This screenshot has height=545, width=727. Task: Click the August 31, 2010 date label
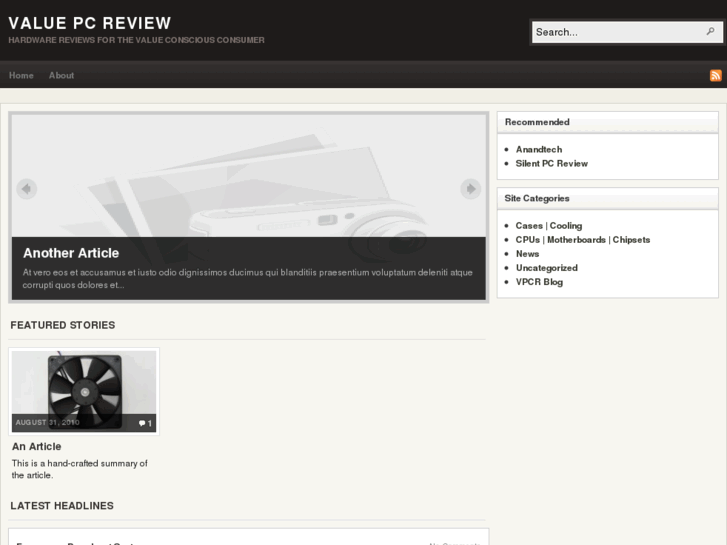[47, 423]
